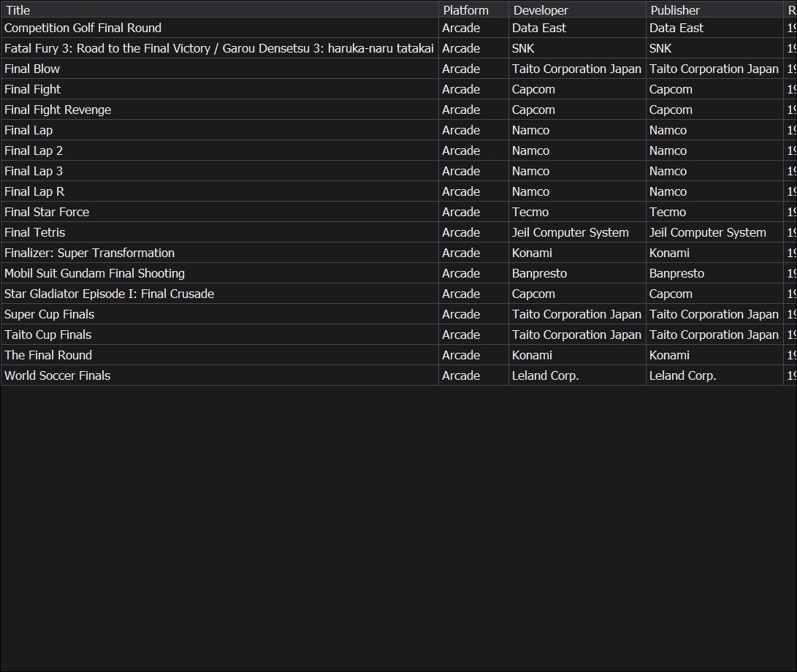This screenshot has height=672, width=797.
Task: Select the Taito Cup Finals title
Action: tap(47, 335)
